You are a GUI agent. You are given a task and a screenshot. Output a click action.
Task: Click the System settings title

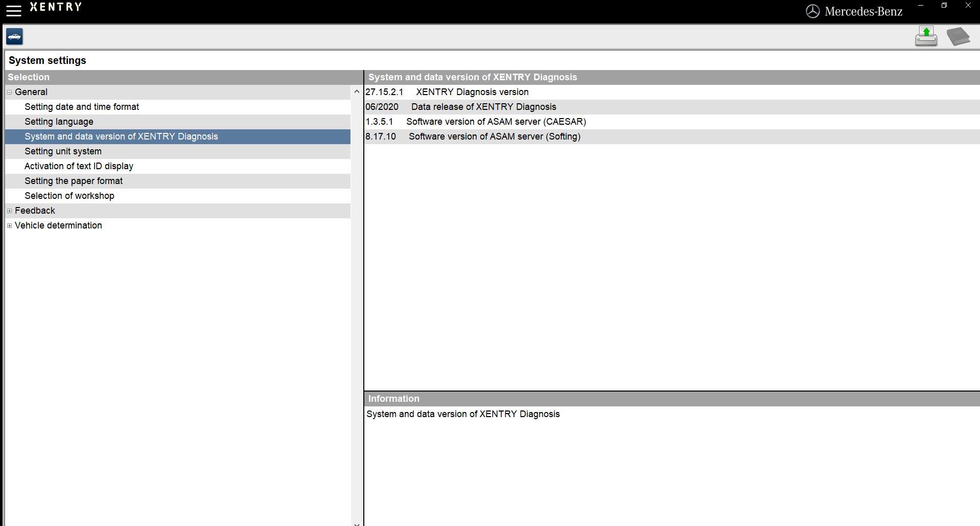[x=48, y=60]
